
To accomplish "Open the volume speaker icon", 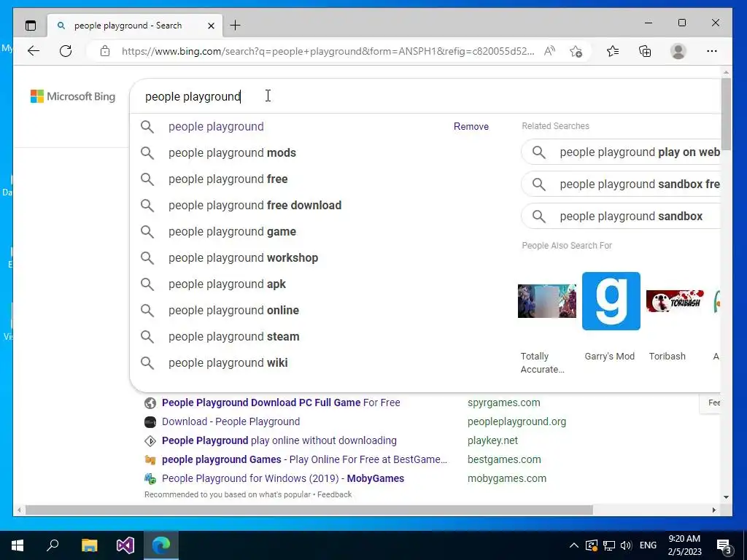I will (626, 545).
